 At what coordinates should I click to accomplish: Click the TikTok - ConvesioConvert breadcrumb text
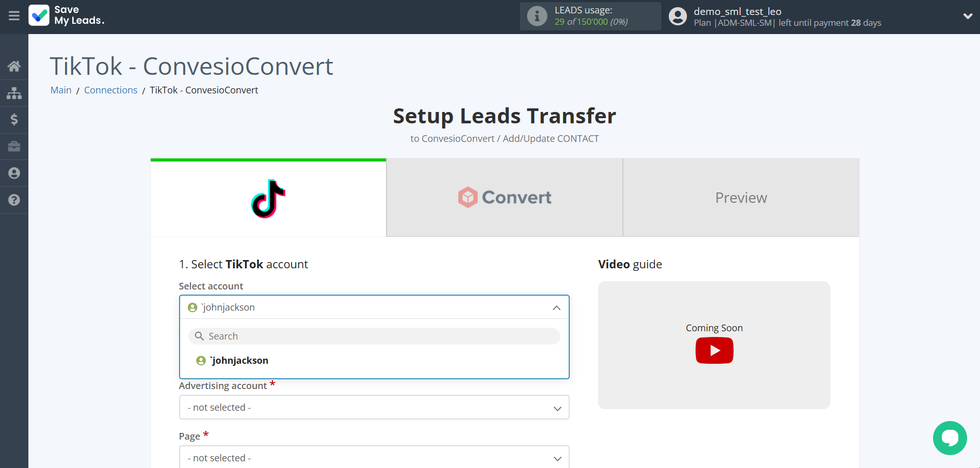[204, 90]
